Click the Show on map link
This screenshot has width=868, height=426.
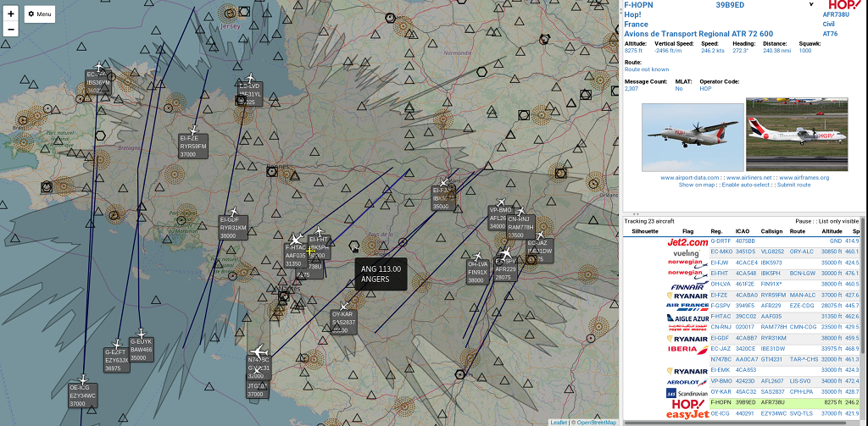coord(697,185)
